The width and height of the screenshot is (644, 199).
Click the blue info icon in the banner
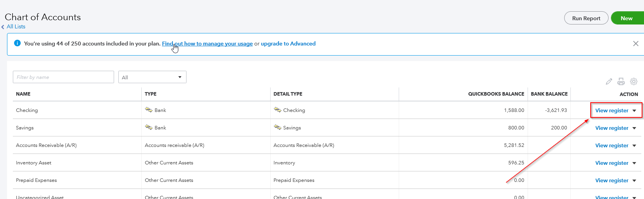(17, 43)
